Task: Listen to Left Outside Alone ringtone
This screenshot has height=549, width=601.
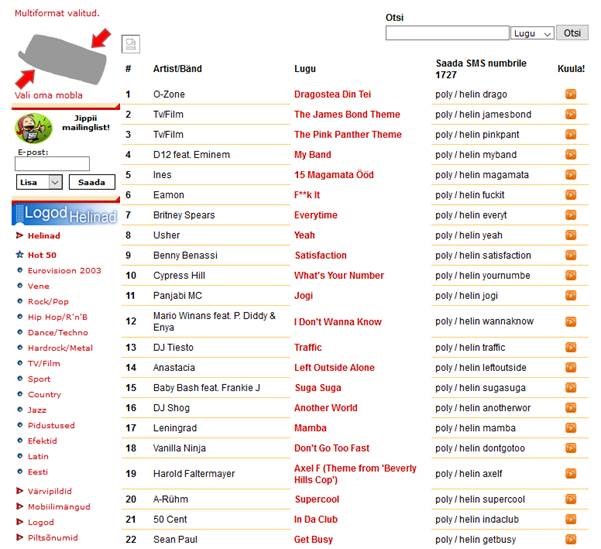Action: (570, 367)
